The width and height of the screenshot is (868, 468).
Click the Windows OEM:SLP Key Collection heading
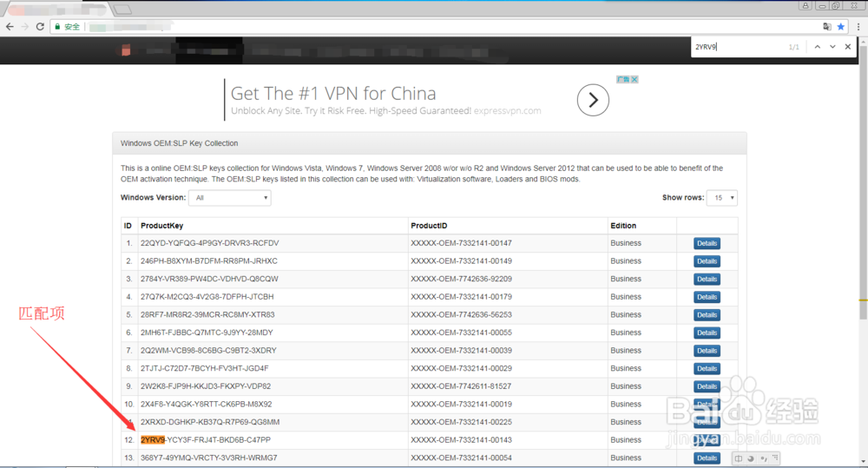click(180, 143)
